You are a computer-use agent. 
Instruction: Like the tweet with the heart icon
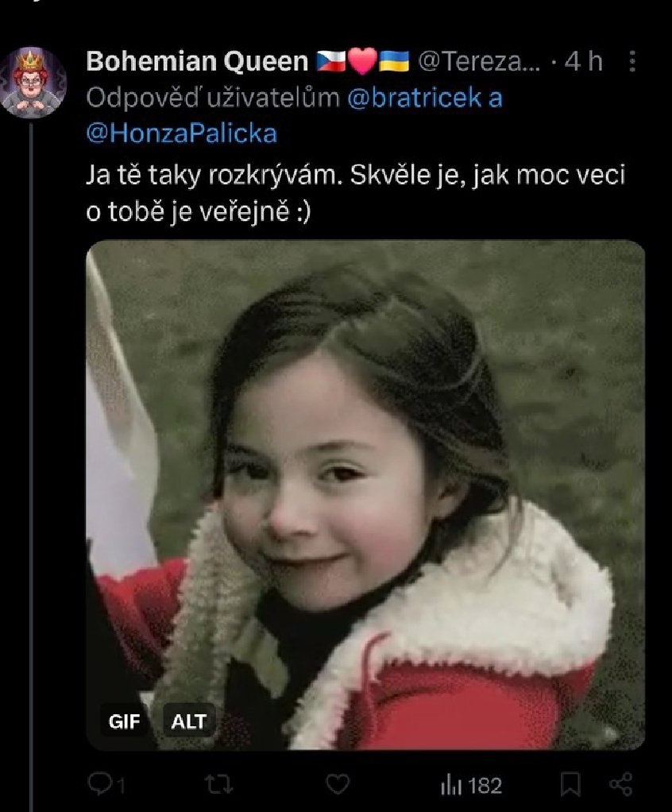(x=338, y=785)
